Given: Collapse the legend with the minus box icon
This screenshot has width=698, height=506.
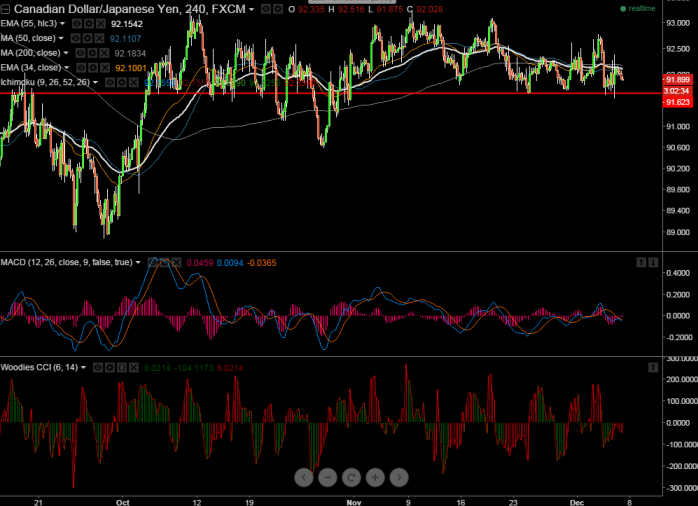Looking at the screenshot, I should click(5, 9).
